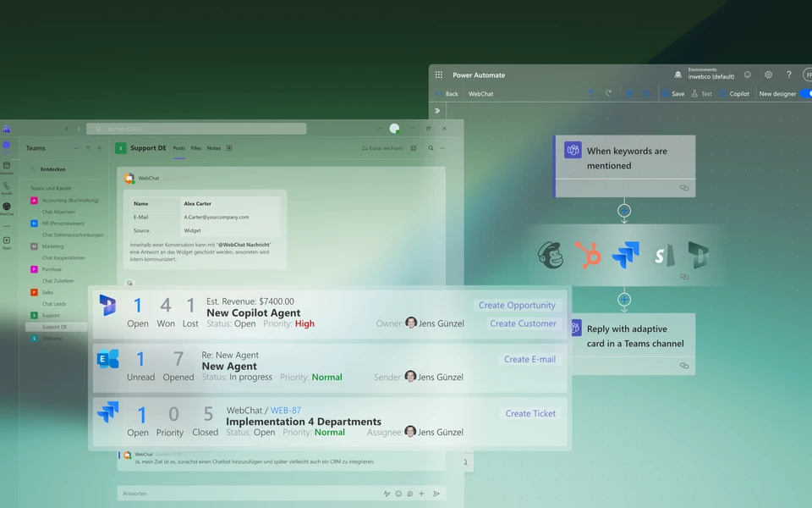
Task: Switch to the Files tab
Action: coord(195,148)
